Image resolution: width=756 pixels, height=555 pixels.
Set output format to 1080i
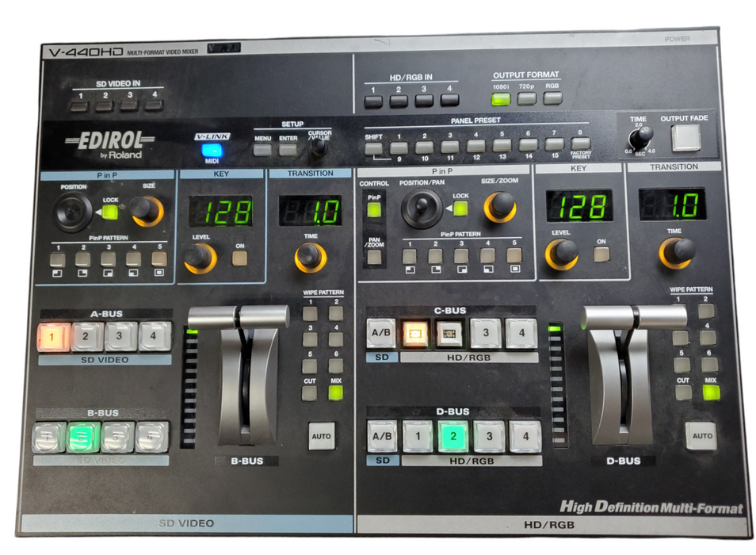click(x=501, y=99)
